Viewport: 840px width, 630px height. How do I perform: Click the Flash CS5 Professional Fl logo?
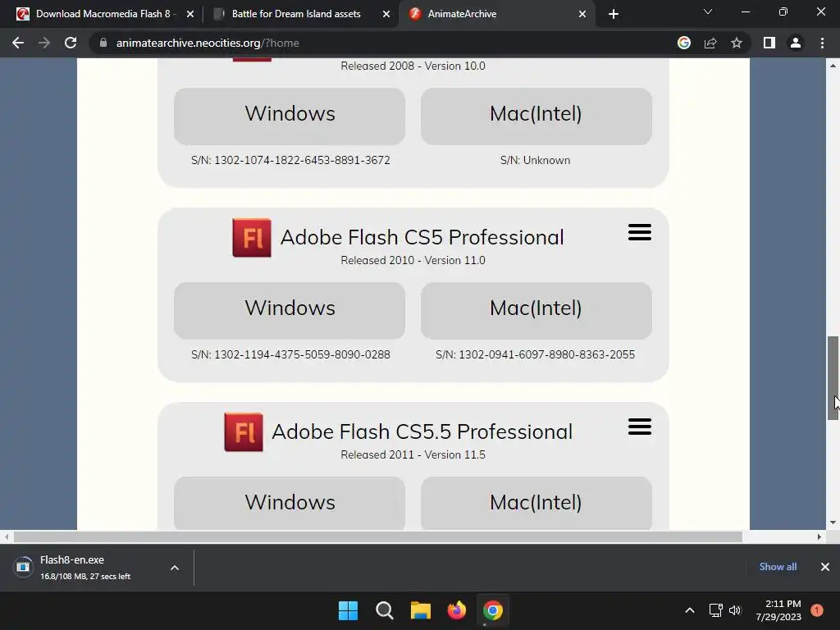(x=252, y=238)
